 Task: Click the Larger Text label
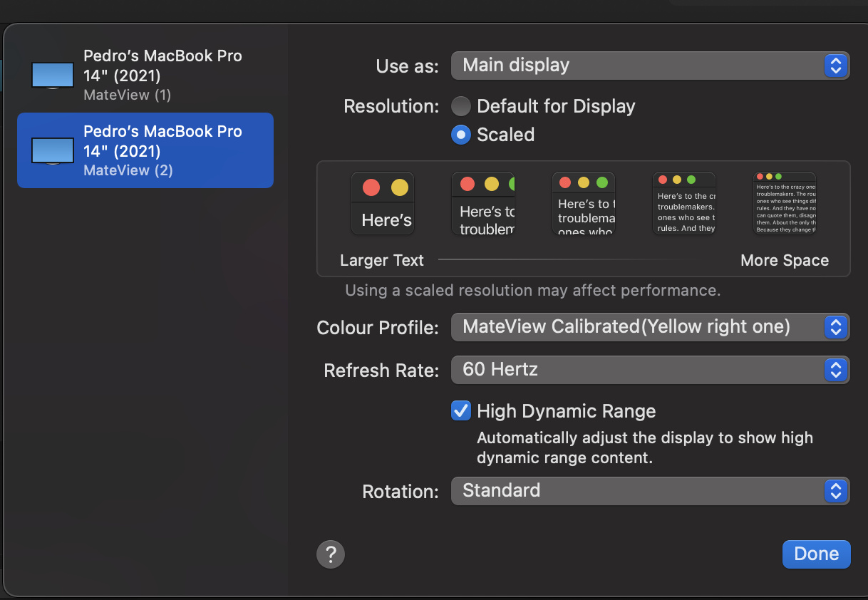pos(382,261)
